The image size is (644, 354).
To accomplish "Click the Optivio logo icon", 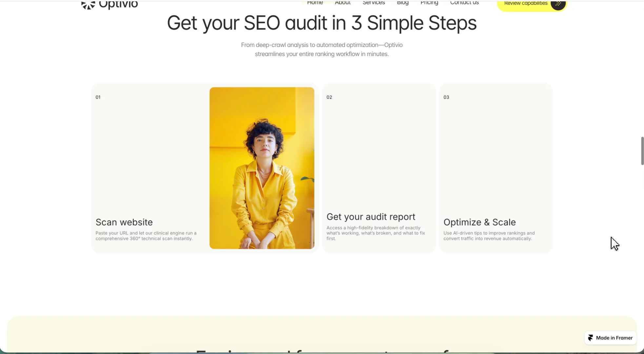I will tap(88, 5).
